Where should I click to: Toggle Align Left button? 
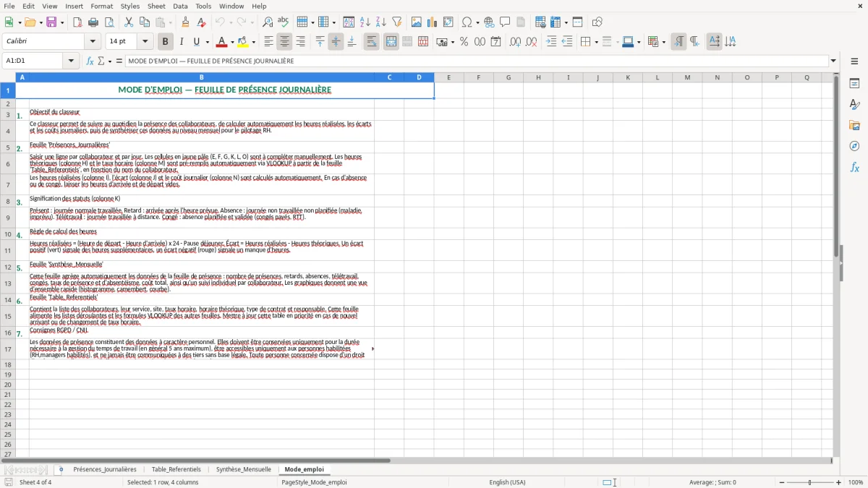[x=268, y=42]
